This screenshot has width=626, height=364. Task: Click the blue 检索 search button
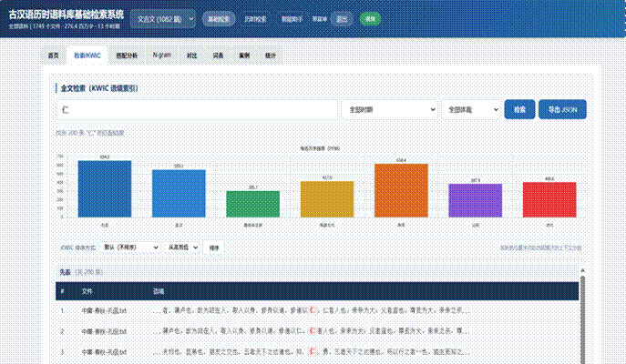[519, 109]
